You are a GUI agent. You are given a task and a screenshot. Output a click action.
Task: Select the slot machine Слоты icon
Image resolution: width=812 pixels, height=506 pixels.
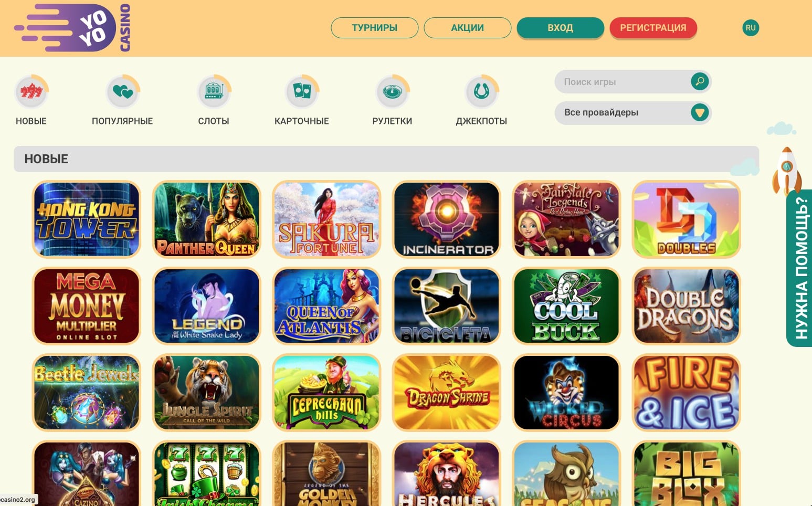coord(214,91)
